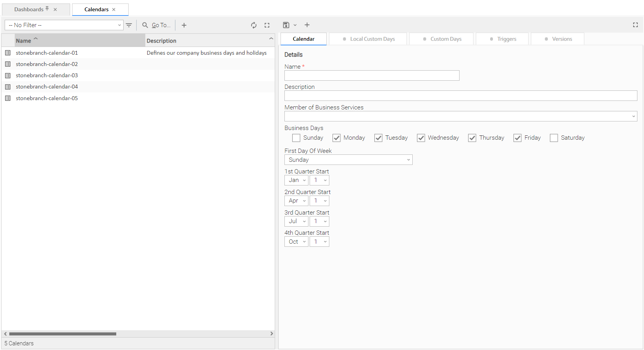Click the Name input field
Image resolution: width=644 pixels, height=350 pixels.
372,76
